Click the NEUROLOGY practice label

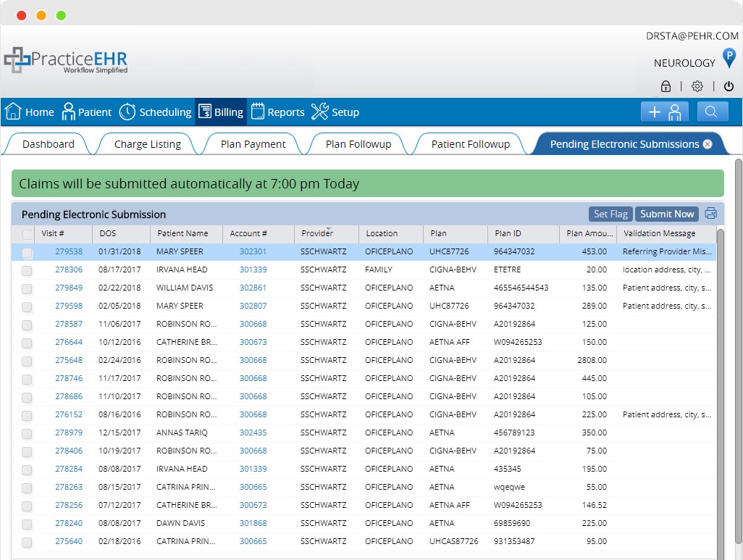pos(684,63)
